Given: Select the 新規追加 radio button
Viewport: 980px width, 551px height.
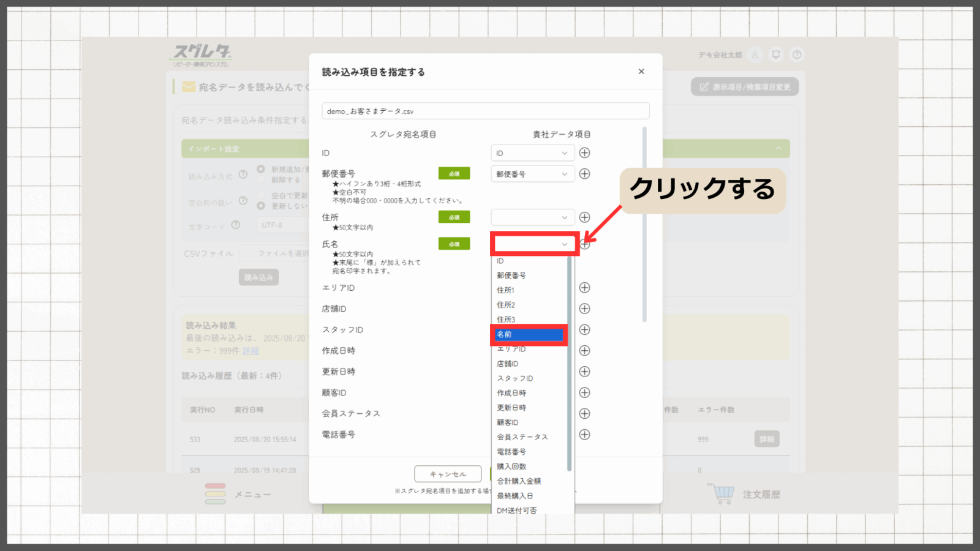Looking at the screenshot, I should point(261,169).
